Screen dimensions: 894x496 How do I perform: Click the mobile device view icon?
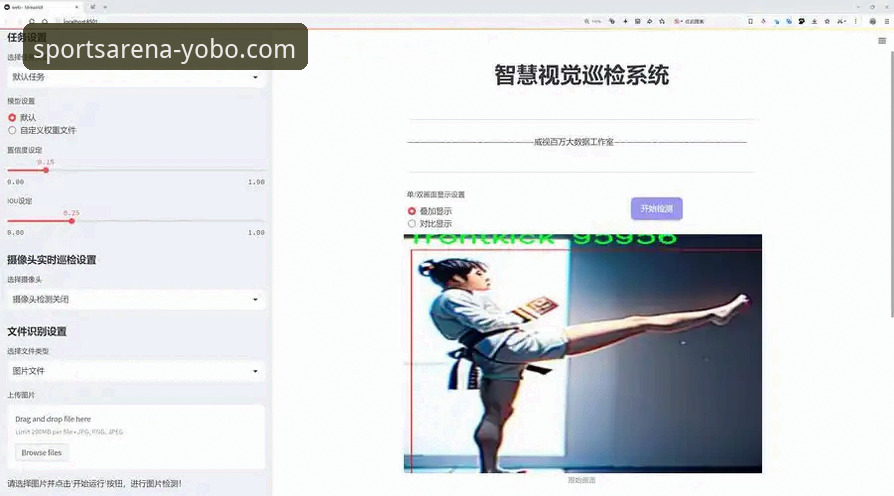750,21
